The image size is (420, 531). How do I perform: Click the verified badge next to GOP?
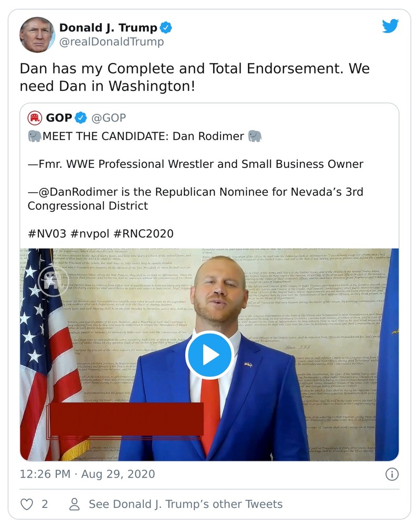pyautogui.click(x=81, y=117)
